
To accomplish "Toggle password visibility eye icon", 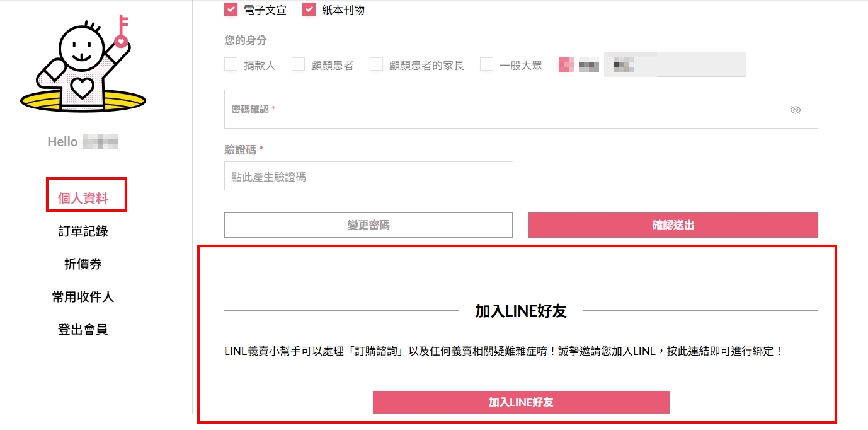I will click(x=796, y=110).
